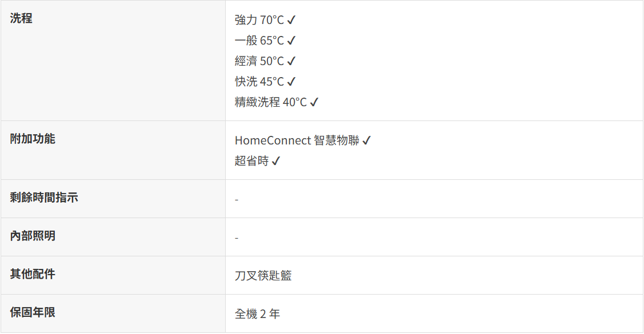Click the 保固年限 label
This screenshot has width=644, height=334.
(33, 312)
